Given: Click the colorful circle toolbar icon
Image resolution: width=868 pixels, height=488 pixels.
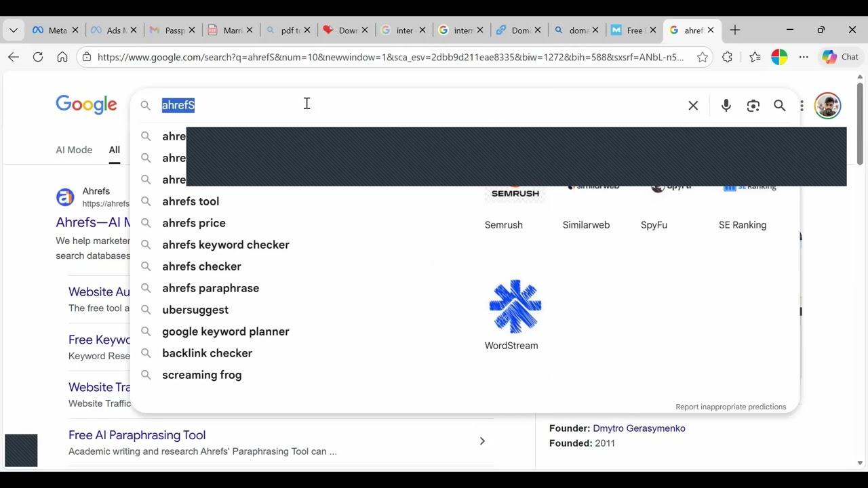Looking at the screenshot, I should pyautogui.click(x=779, y=57).
